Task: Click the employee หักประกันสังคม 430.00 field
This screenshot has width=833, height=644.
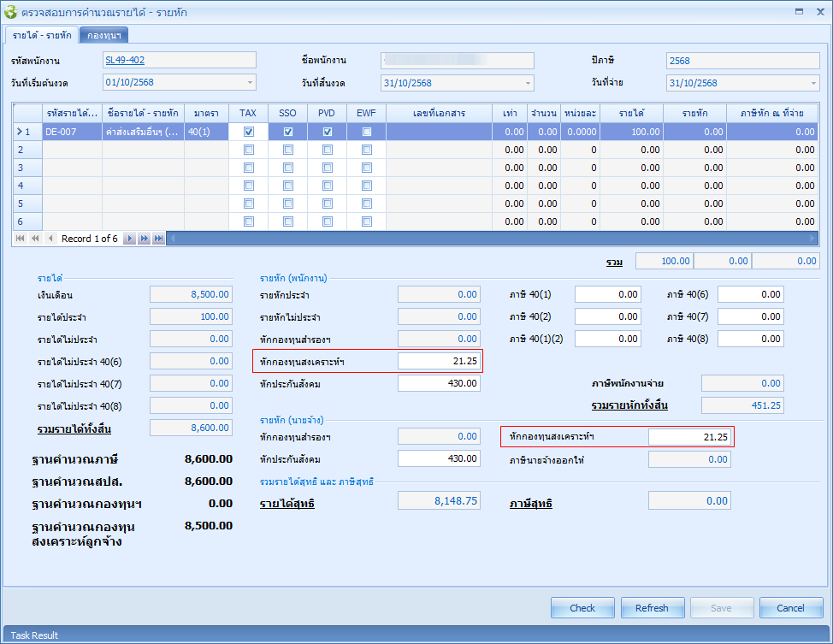Action: 439,384
